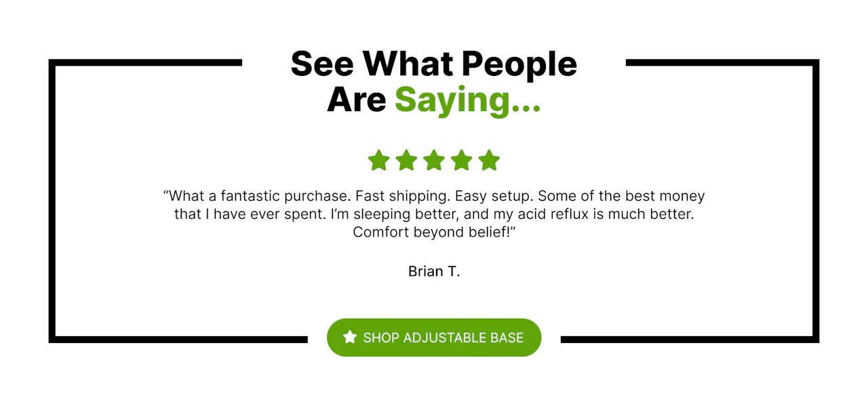Click the second green rating star
The width and height of the screenshot is (868, 406).
pos(406,161)
